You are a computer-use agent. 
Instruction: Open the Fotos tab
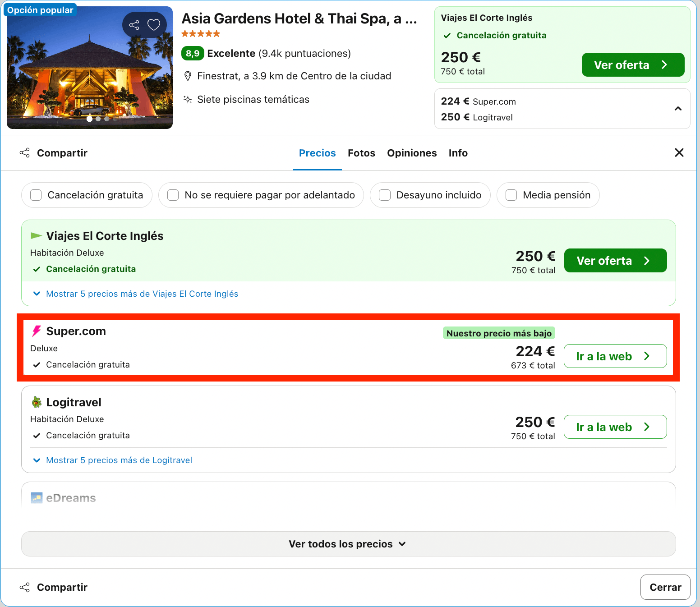tap(362, 153)
